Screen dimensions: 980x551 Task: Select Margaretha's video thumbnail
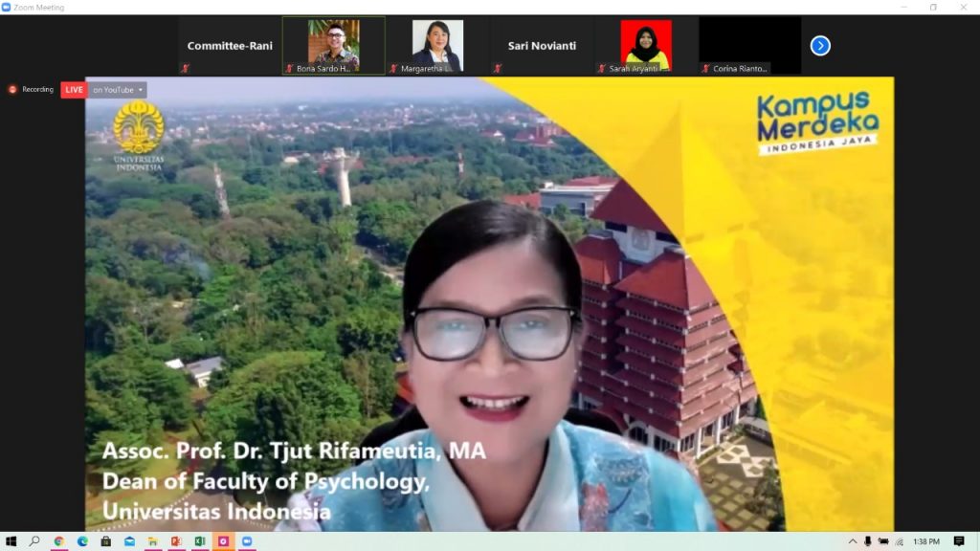coord(437,46)
